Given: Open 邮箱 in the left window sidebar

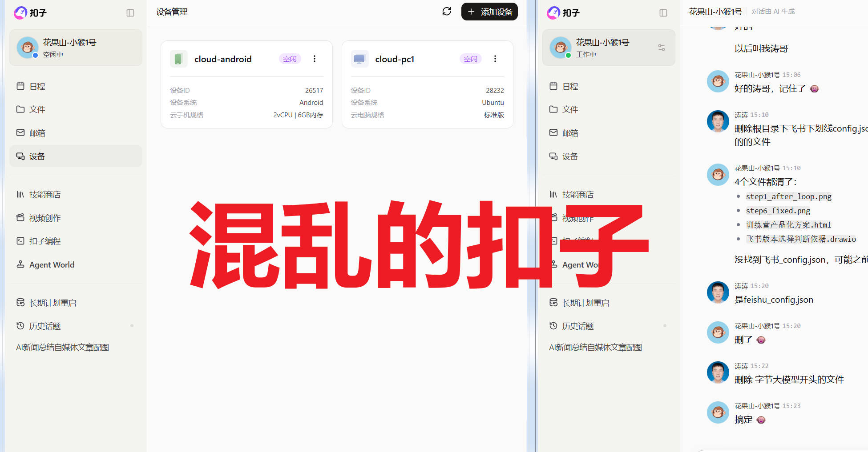Looking at the screenshot, I should 76,133.
